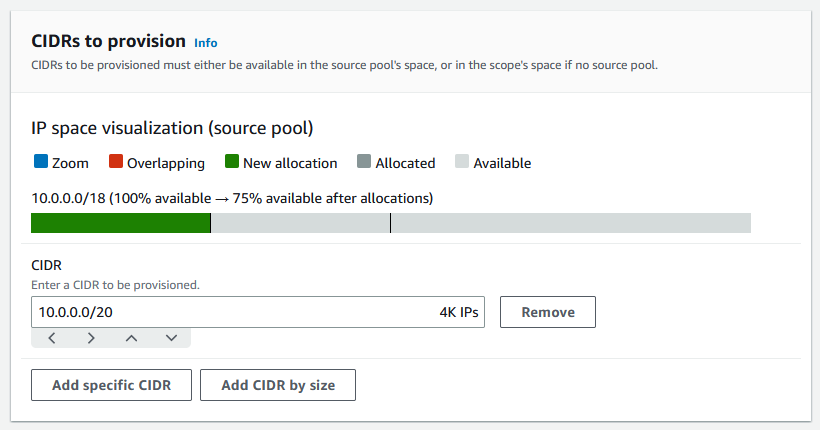Click the green New allocation legend swatch
This screenshot has width=820, height=430.
(x=232, y=161)
